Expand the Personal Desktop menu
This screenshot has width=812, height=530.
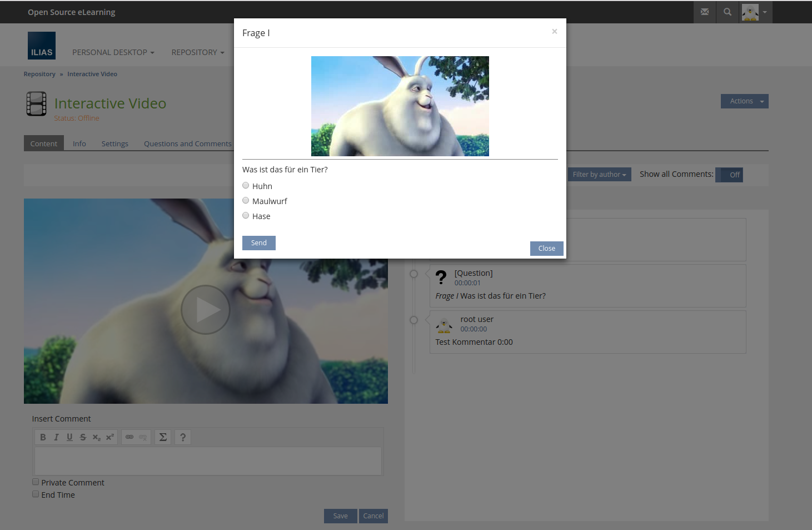(x=113, y=52)
